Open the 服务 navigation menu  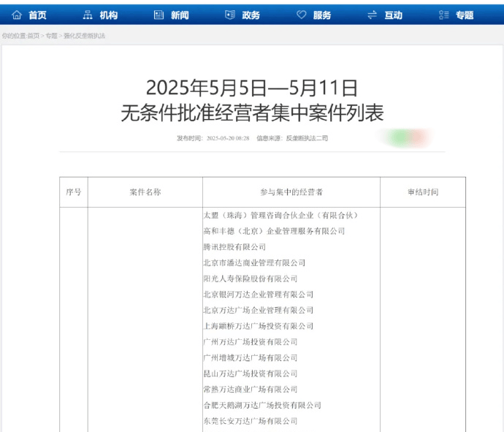click(x=322, y=15)
